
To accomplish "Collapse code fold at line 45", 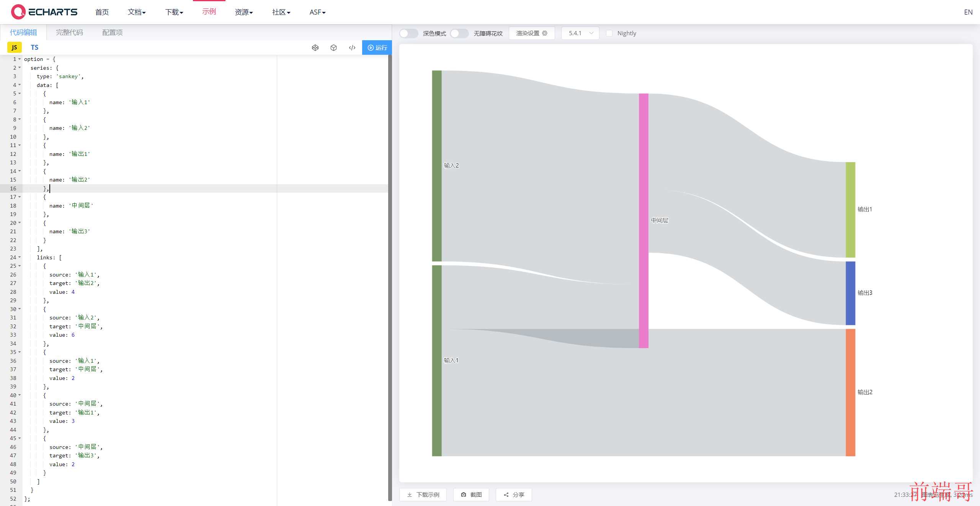I will (x=20, y=438).
